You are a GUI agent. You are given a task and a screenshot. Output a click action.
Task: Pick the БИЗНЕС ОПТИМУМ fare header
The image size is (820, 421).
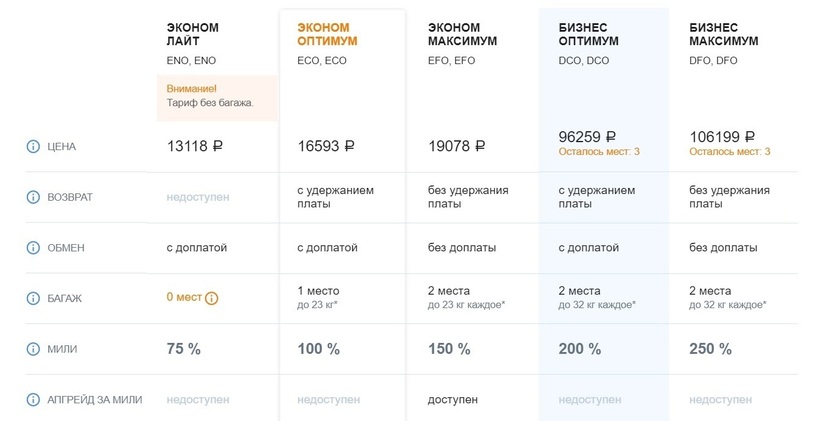pos(588,34)
